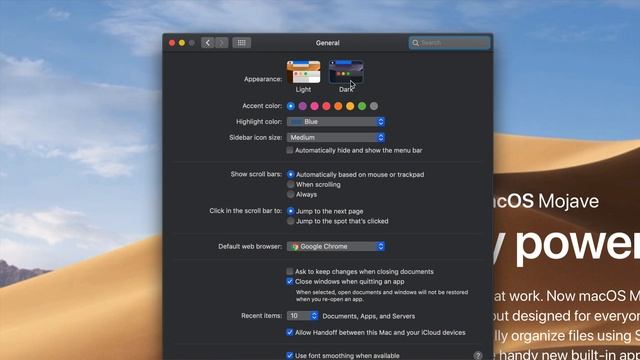
Task: Choose the green accent color
Action: pos(362,106)
